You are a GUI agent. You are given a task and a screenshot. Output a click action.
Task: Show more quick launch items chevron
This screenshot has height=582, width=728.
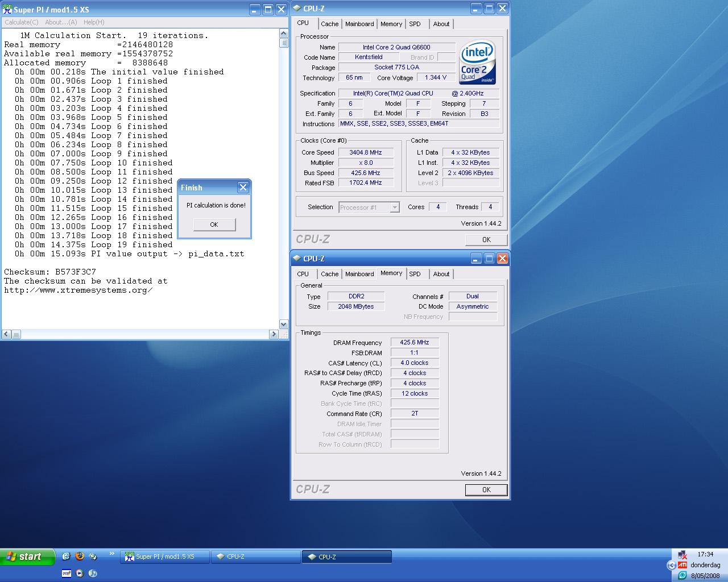click(x=112, y=554)
